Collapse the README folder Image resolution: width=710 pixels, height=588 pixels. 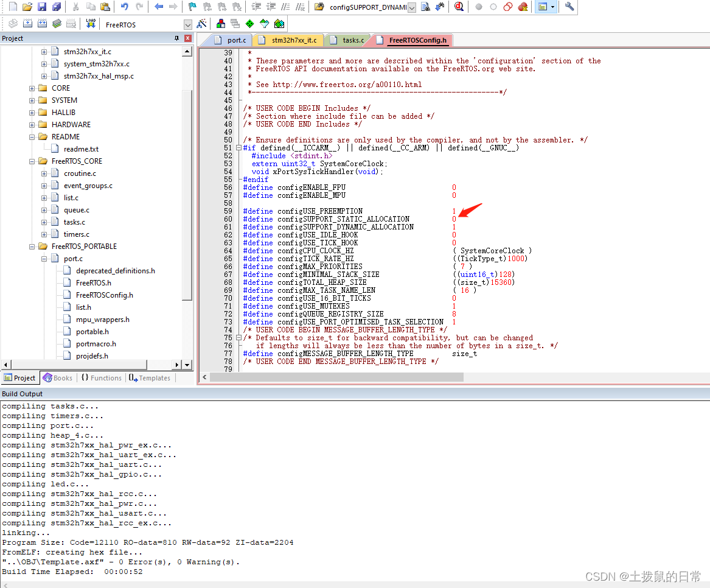click(x=32, y=137)
